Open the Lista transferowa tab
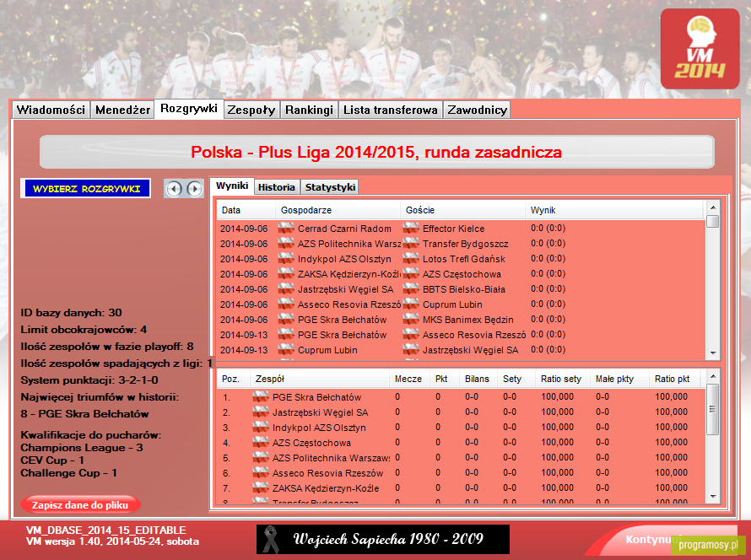 pyautogui.click(x=391, y=110)
